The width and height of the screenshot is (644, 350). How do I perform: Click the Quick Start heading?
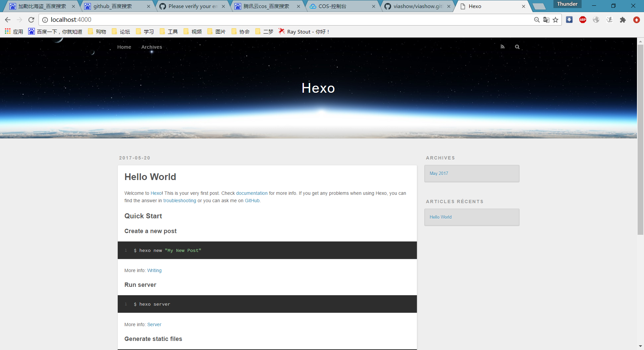pyautogui.click(x=143, y=216)
